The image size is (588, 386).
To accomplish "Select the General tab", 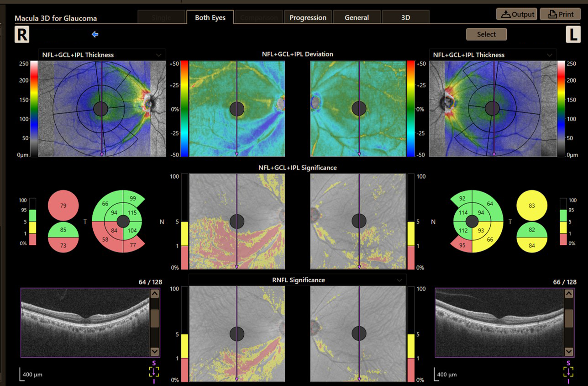I will (x=357, y=17).
